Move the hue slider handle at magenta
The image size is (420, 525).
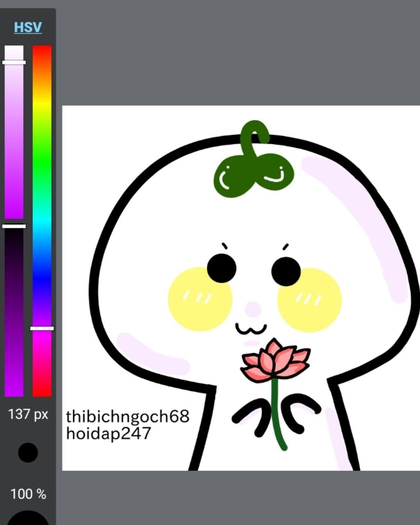pyautogui.click(x=42, y=328)
